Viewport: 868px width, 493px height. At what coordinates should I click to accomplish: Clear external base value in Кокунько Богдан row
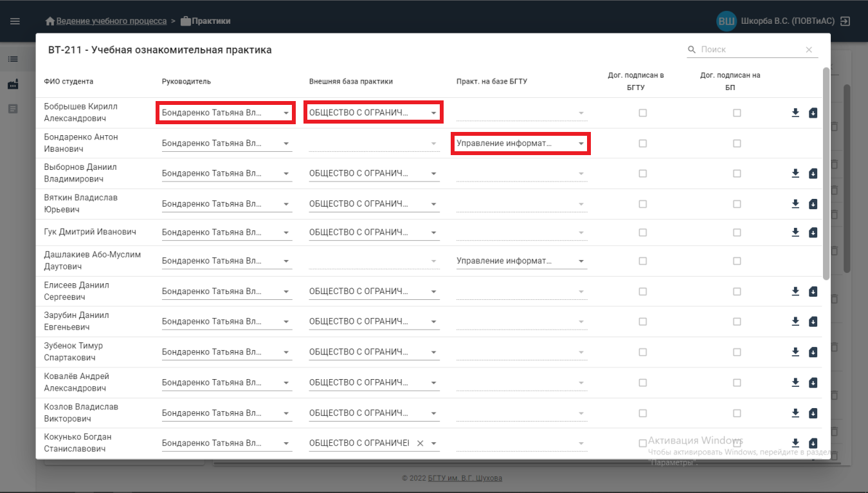[x=420, y=443]
